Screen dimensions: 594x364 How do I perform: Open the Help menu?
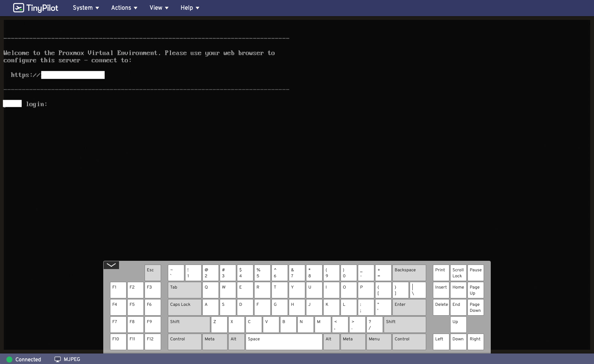coord(190,8)
